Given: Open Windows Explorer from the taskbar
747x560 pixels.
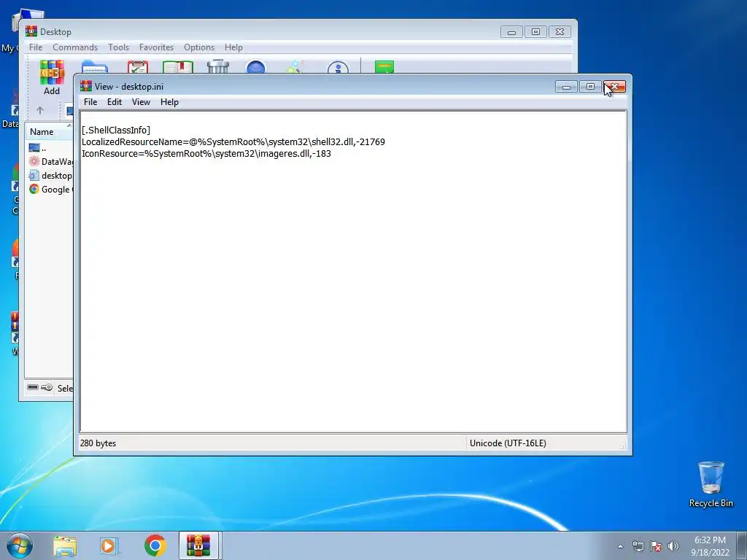Looking at the screenshot, I should tap(65, 545).
